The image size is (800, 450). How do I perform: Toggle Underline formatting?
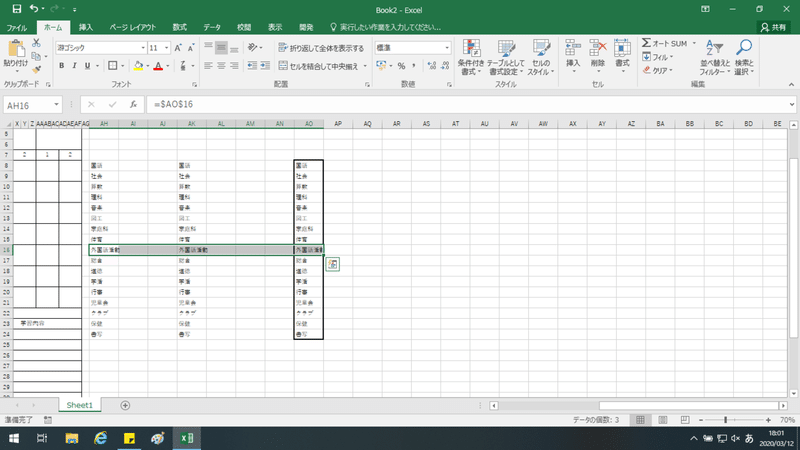point(87,66)
